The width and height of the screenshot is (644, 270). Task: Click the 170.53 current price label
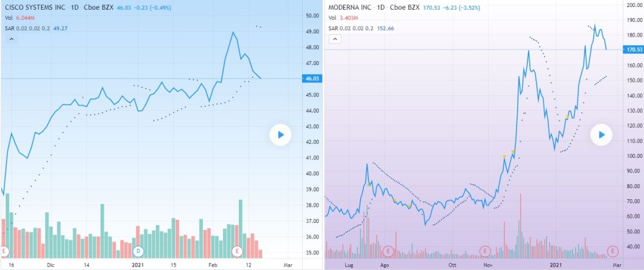(x=634, y=50)
